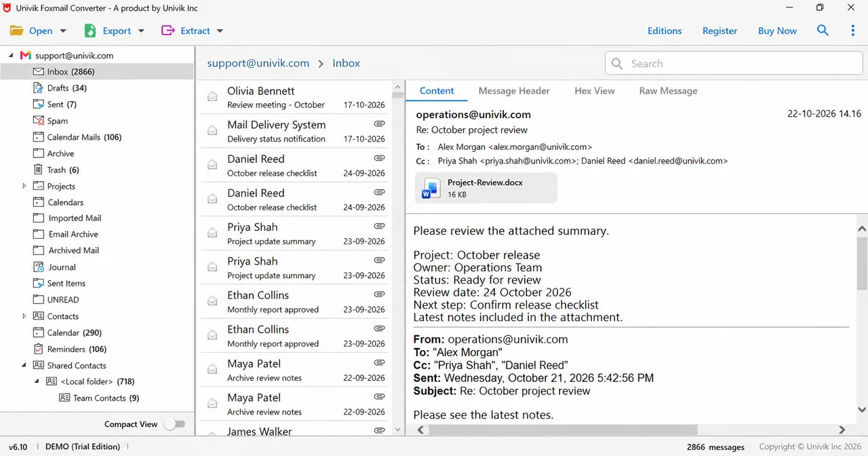Viewport: 868px width, 456px height.
Task: Click attachment clip on Mail Delivery System message
Action: [x=380, y=123]
